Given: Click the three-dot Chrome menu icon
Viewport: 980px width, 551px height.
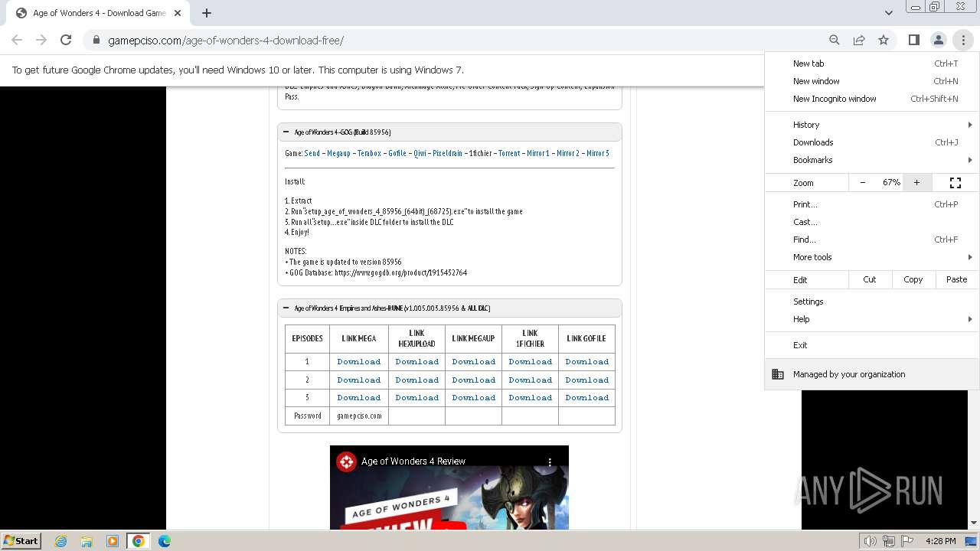Looking at the screenshot, I should point(963,40).
